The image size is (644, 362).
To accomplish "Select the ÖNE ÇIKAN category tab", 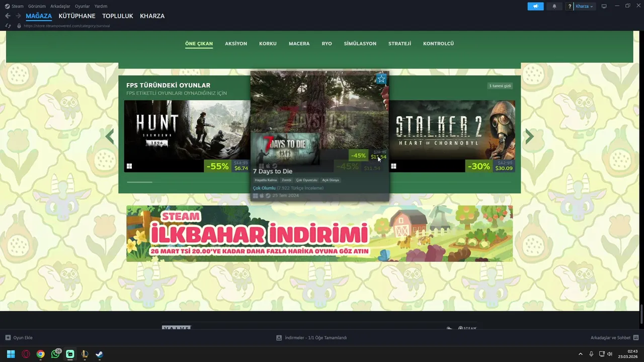I will pyautogui.click(x=199, y=44).
